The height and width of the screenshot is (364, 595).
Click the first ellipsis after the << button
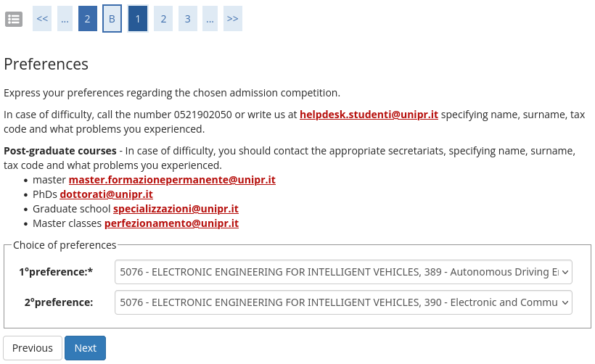pyautogui.click(x=65, y=19)
